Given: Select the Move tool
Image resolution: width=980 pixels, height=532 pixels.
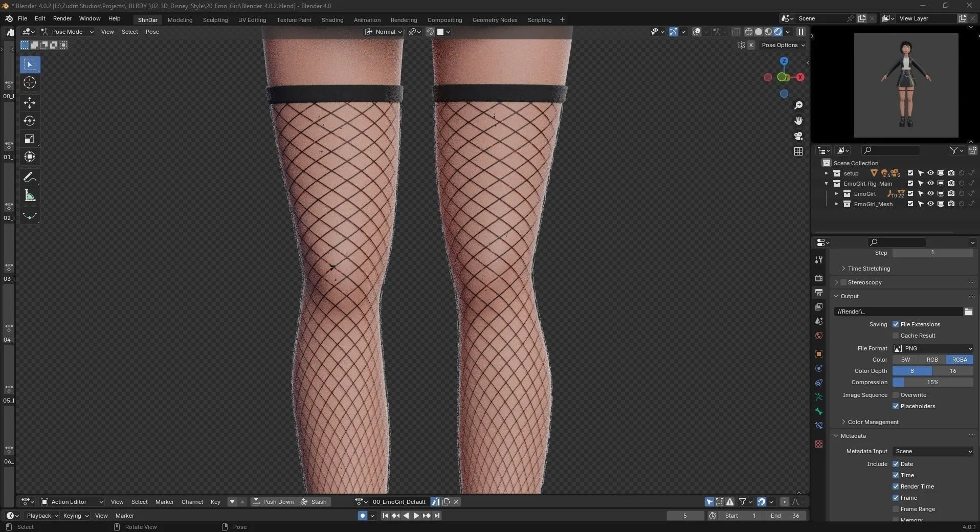Looking at the screenshot, I should click(29, 103).
